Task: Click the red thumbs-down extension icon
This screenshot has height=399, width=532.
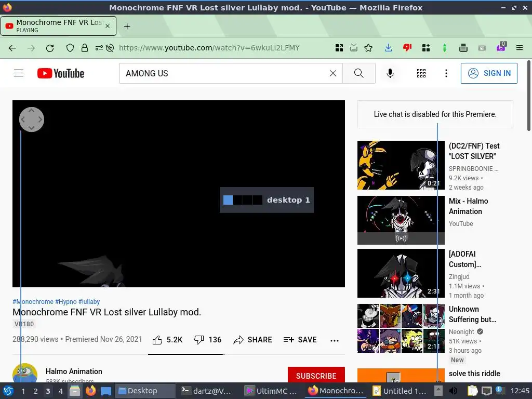Action: 407,48
